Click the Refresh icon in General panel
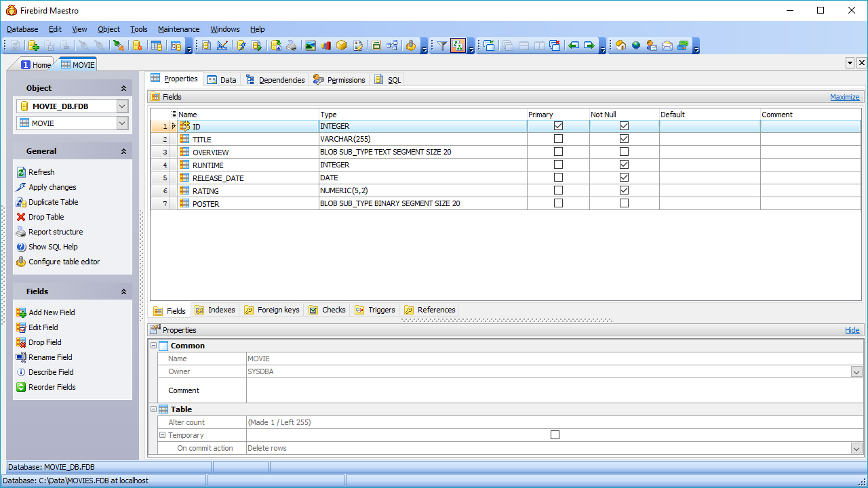This screenshot has height=488, width=868. tap(21, 172)
